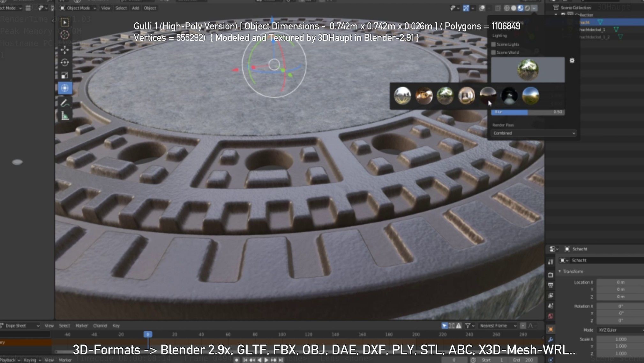Adjust the Blur slider
Viewport: 644px width, 363px height.
pyautogui.click(x=528, y=112)
